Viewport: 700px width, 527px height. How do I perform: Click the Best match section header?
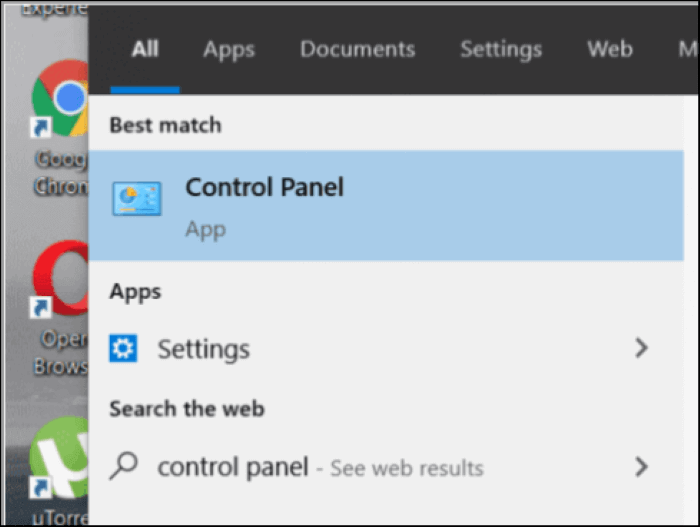[x=165, y=125]
